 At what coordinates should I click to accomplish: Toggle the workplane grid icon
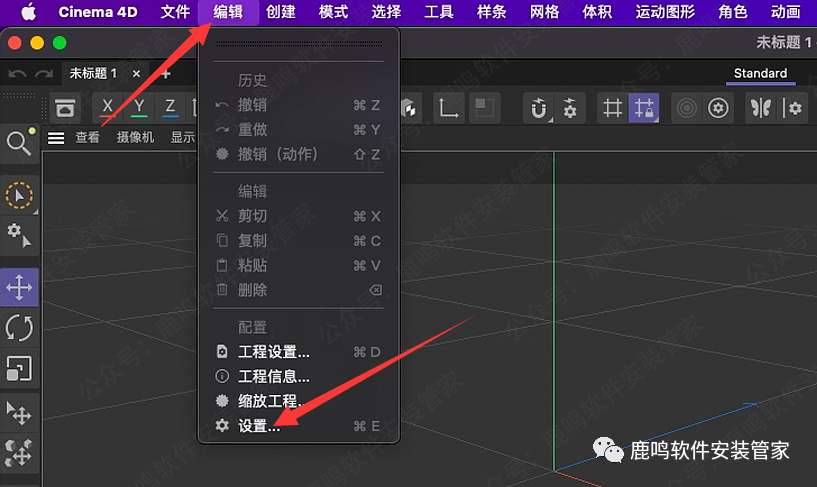(612, 108)
